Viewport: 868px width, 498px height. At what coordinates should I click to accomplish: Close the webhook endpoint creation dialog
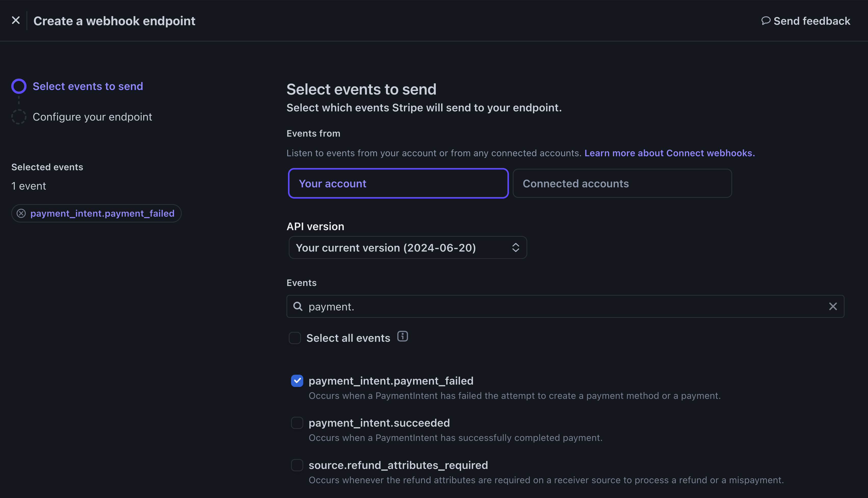(16, 21)
